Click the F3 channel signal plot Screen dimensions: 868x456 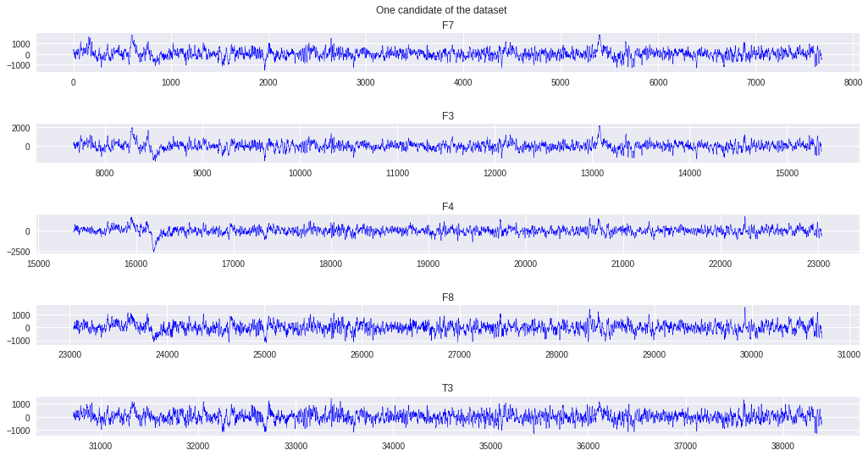coord(447,143)
